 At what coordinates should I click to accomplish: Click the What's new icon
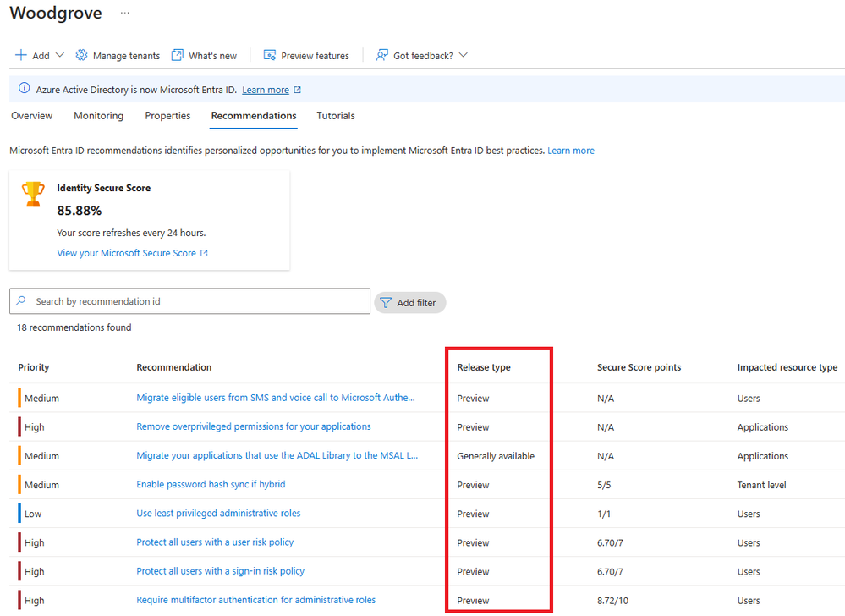click(x=177, y=55)
